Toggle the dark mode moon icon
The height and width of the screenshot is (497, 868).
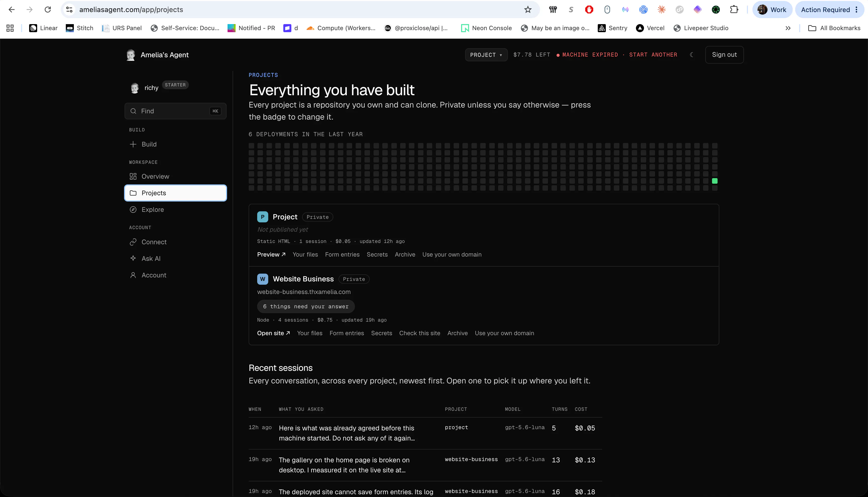[692, 55]
